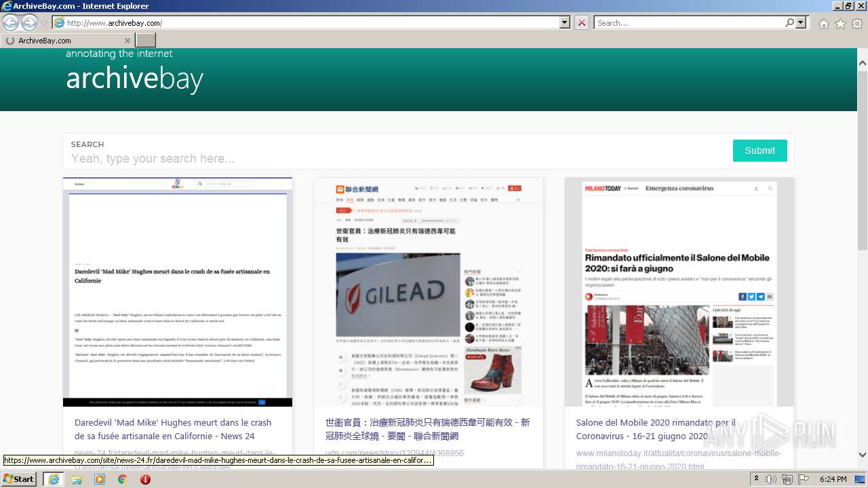Viewport: 868px width, 488px height.
Task: Open the volume speaker tray icon
Action: click(771, 479)
